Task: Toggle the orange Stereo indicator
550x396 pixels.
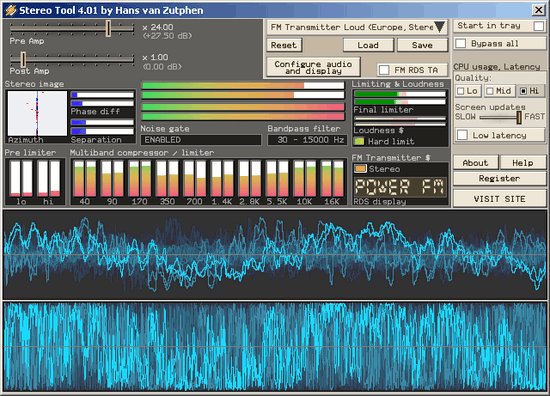Action: [x=360, y=169]
